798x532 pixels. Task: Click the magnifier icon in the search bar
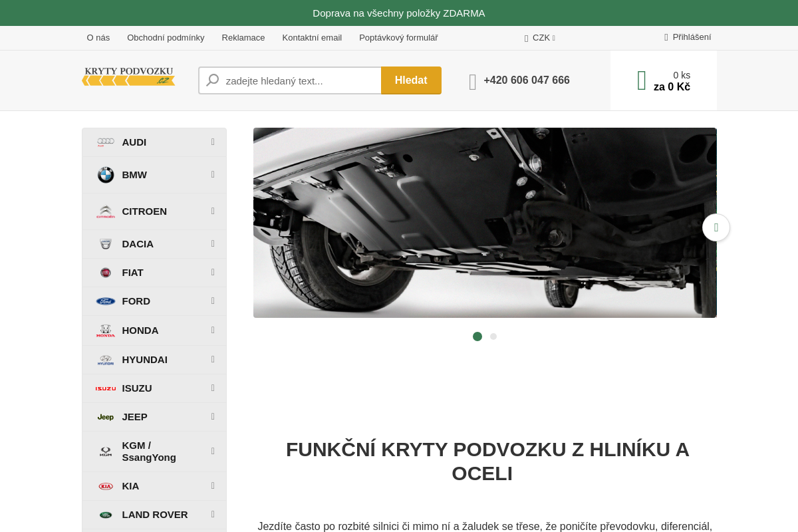coord(211,80)
